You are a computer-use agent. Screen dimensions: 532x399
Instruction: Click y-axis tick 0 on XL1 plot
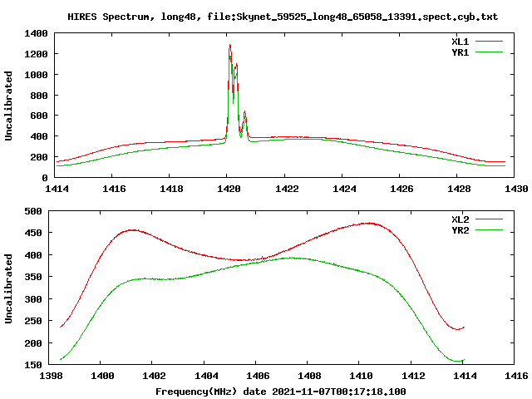[45, 178]
